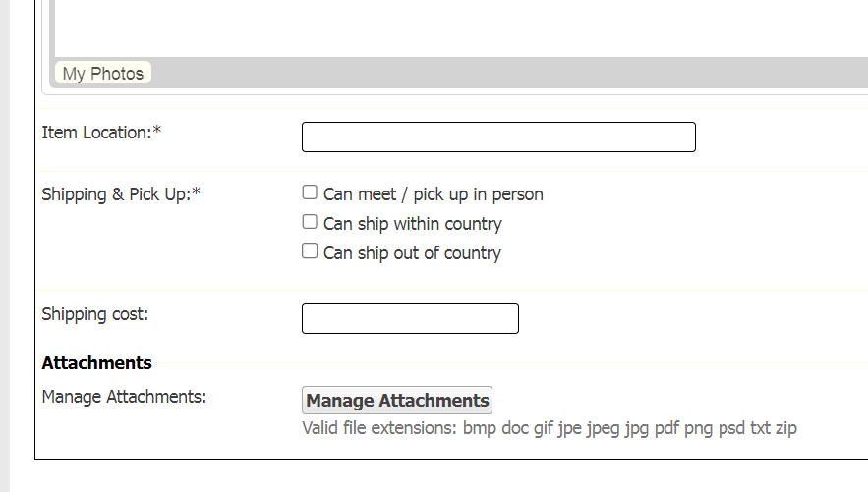Click the "Can meet / pick up in person" label text
Viewport: 868px width, 492px height.
click(433, 194)
